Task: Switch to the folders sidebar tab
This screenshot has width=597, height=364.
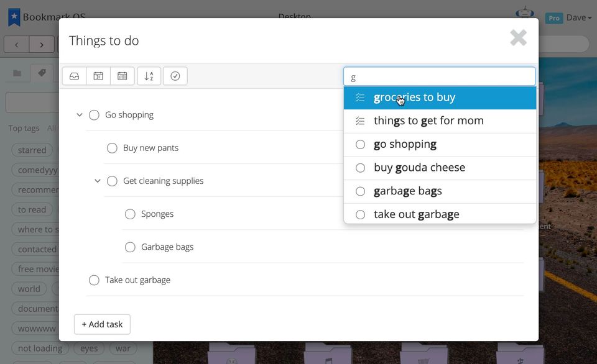Action: tap(17, 73)
